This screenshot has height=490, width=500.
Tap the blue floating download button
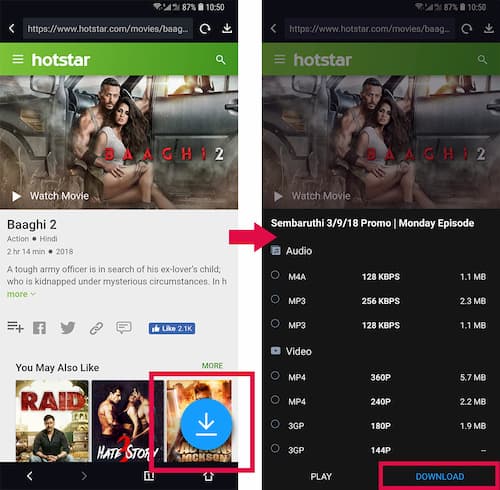[x=206, y=424]
